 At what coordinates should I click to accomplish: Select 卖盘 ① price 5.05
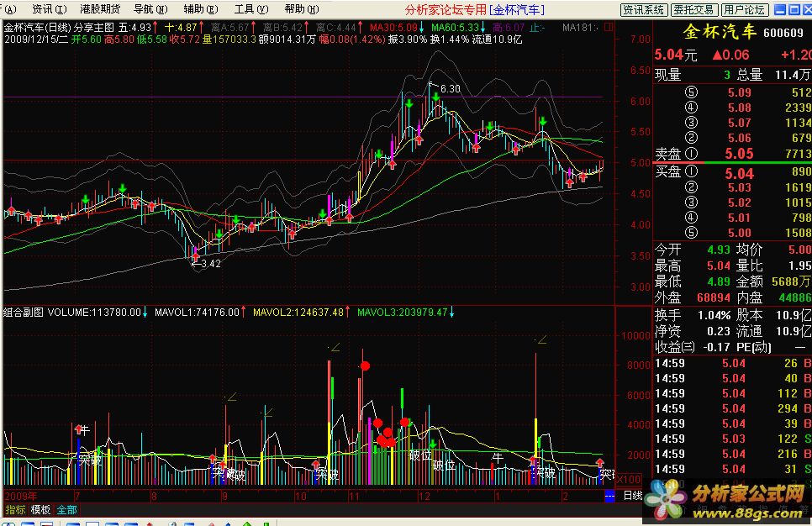pyautogui.click(x=740, y=154)
